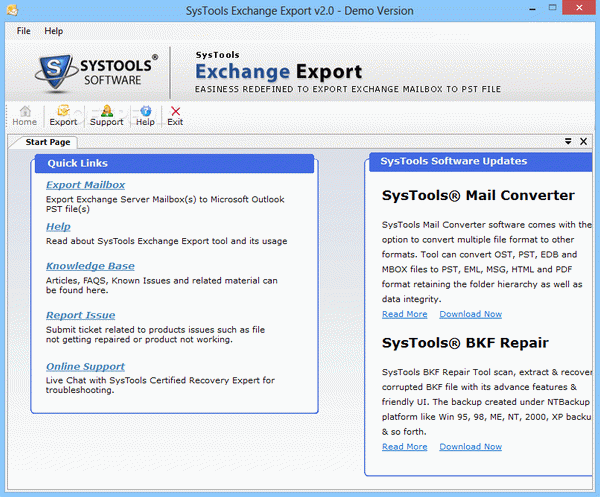Open the Export Mailbox quick link
The height and width of the screenshot is (497, 600).
(85, 185)
